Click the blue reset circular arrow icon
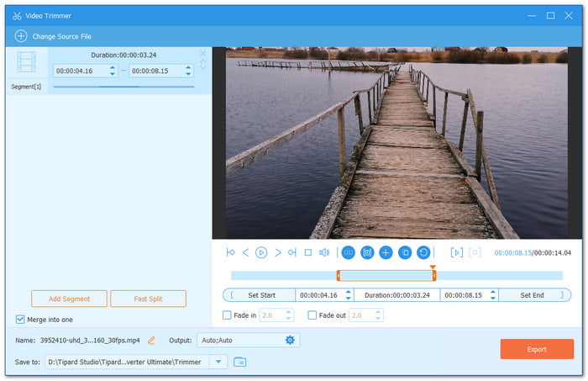 tap(423, 252)
